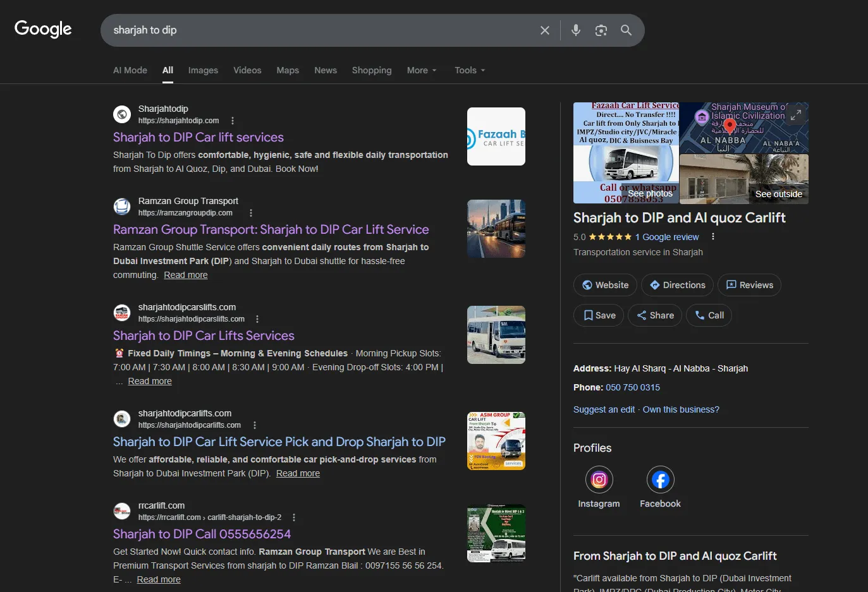Save the business with Save button
The width and height of the screenshot is (868, 592).
coord(599,315)
